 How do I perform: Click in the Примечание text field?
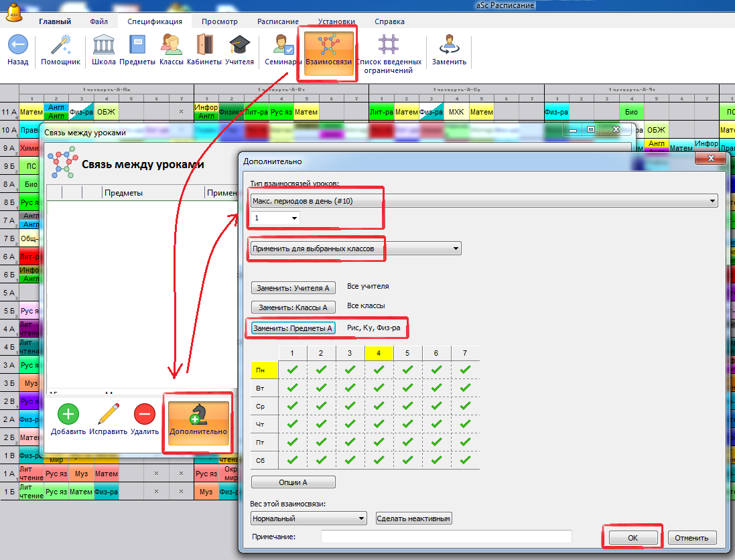tap(446, 537)
